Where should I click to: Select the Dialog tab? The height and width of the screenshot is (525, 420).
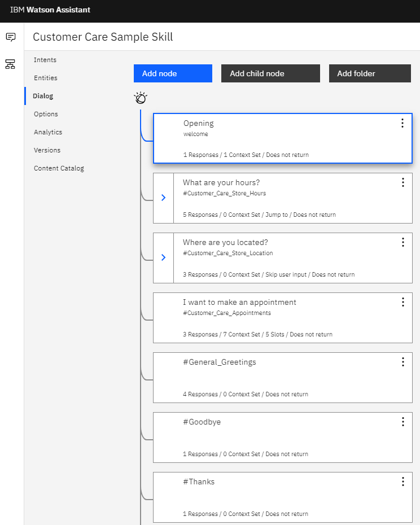(x=43, y=96)
